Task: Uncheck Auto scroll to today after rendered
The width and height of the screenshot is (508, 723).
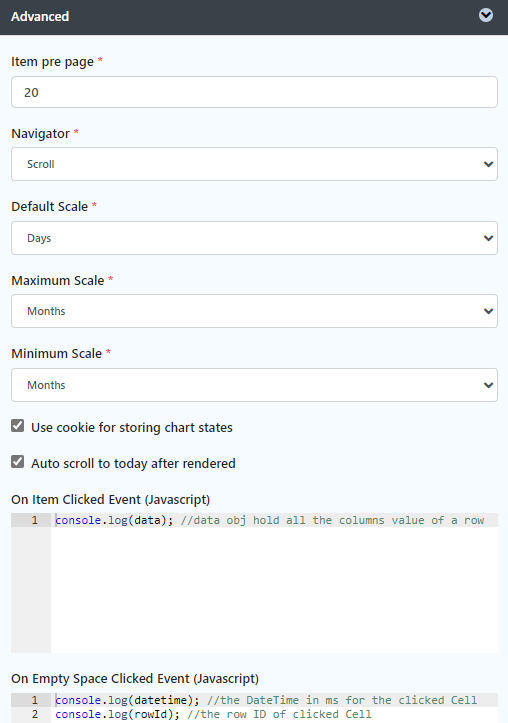Action: (18, 462)
